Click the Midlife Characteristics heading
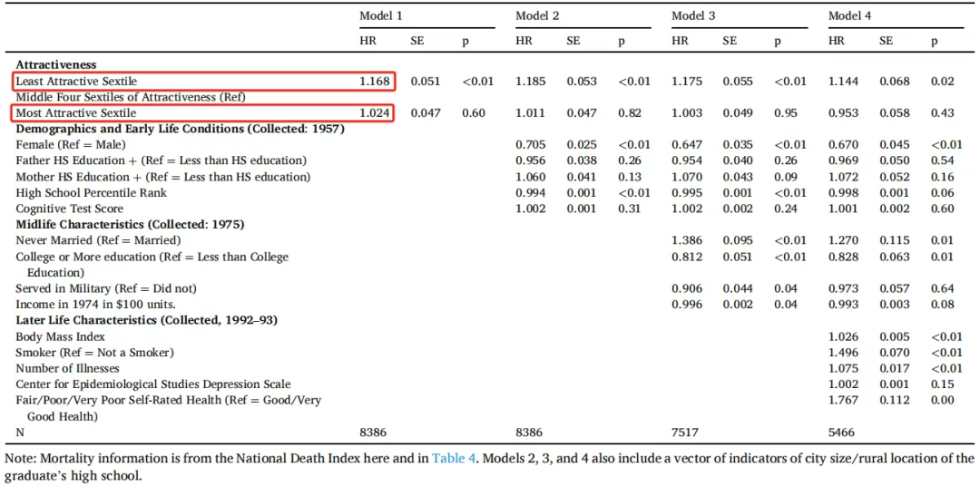Viewport: 980px width, 486px height. pos(130,224)
